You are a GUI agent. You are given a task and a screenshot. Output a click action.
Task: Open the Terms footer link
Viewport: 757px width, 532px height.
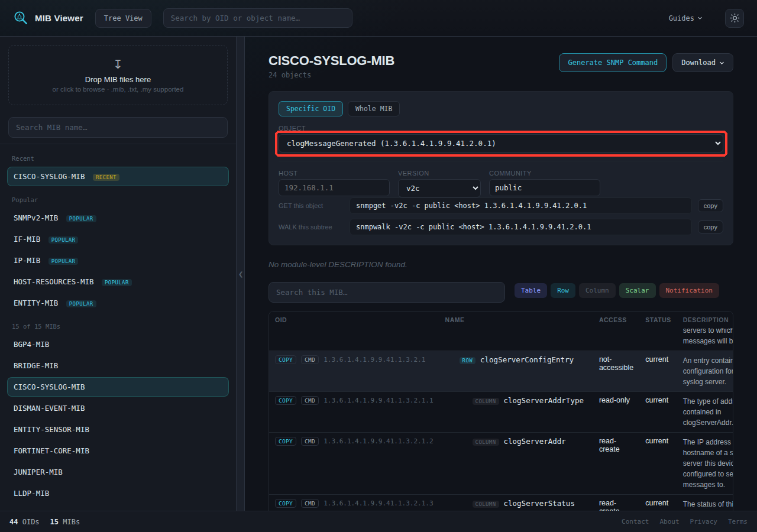(737, 521)
